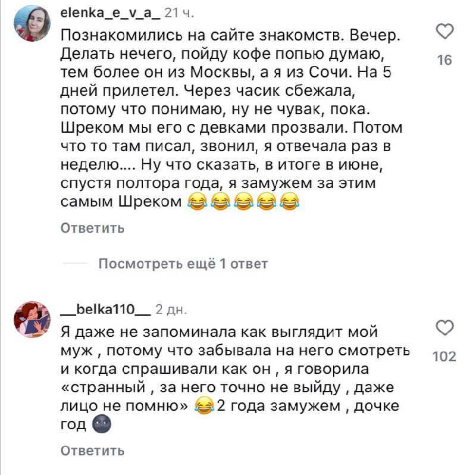This screenshot has height=475, width=476.
Task: Like __belka110__'s comment with the heart
Action: [444, 328]
